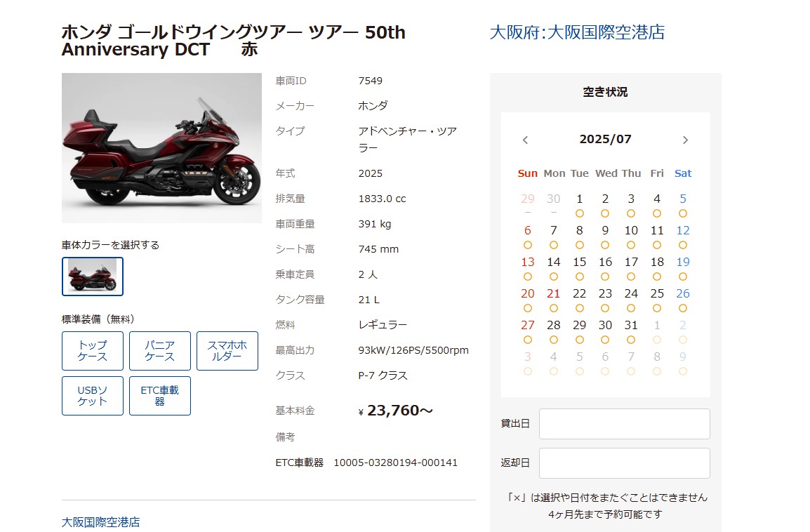Click the パニアケース equipment button
The image size is (810, 532).
click(159, 351)
